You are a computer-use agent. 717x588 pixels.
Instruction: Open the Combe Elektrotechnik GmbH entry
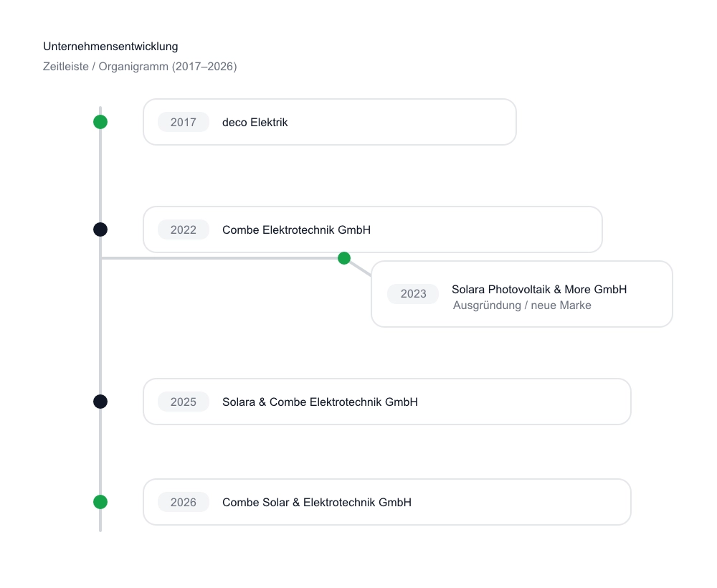pos(296,230)
